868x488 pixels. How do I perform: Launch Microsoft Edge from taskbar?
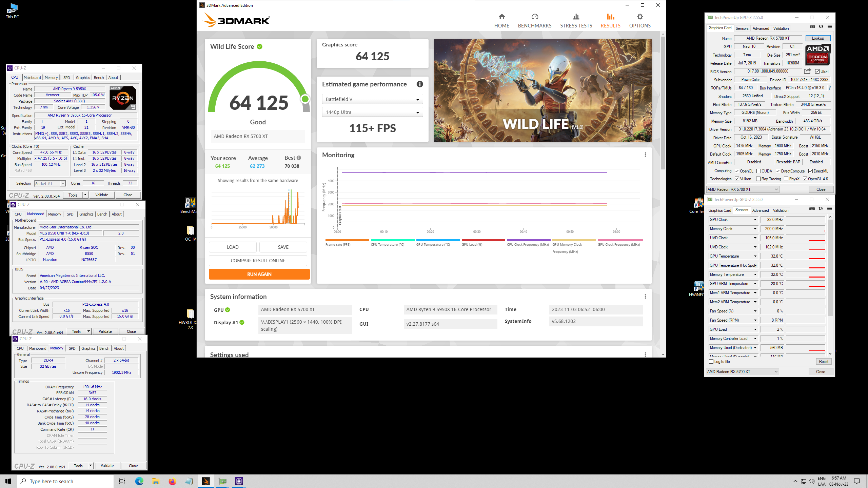point(139,481)
